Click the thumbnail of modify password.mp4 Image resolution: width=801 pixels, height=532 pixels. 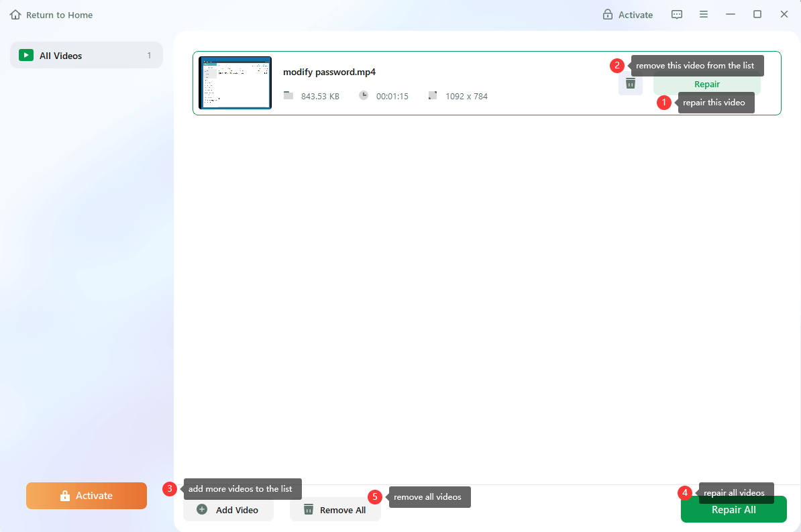[x=235, y=83]
